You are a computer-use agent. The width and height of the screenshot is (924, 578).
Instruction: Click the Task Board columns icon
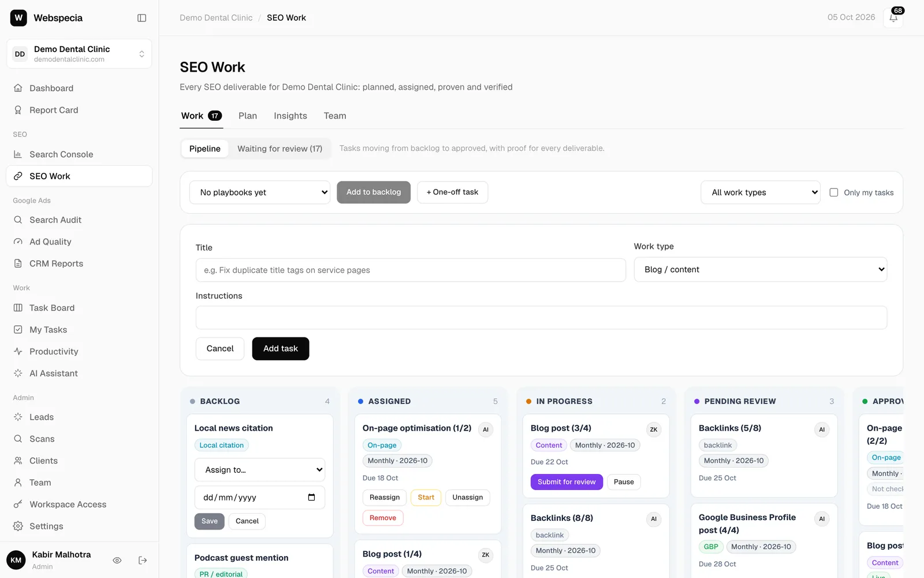click(18, 308)
